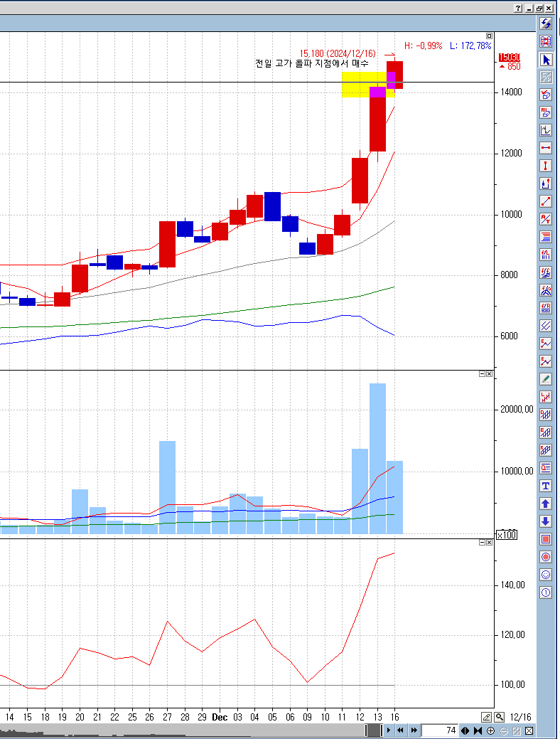The height and width of the screenshot is (739, 560).
Task: Select the vertical line drawing tool
Action: click(x=546, y=166)
